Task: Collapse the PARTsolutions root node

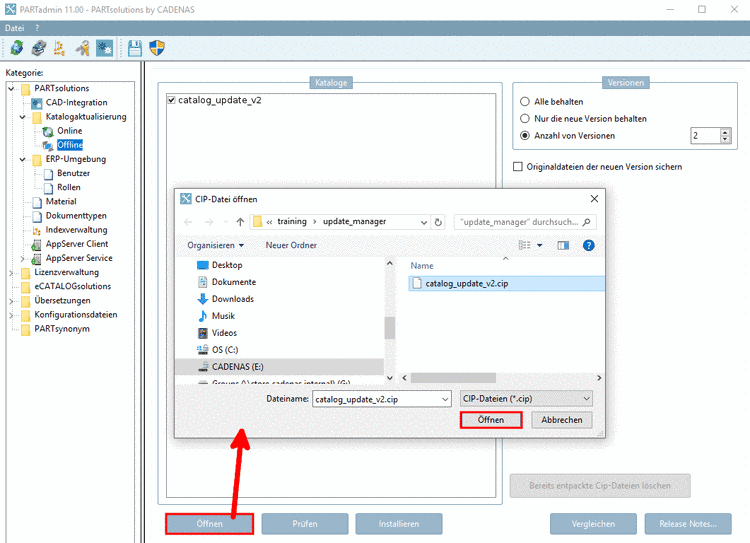Action: tap(11, 89)
